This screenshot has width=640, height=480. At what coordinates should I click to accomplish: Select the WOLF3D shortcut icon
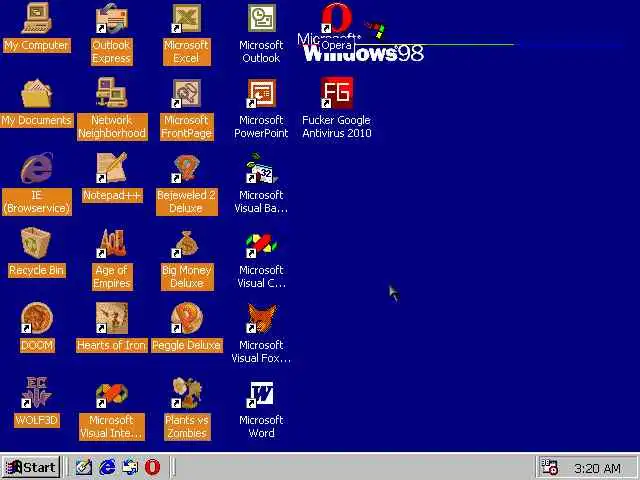point(36,392)
